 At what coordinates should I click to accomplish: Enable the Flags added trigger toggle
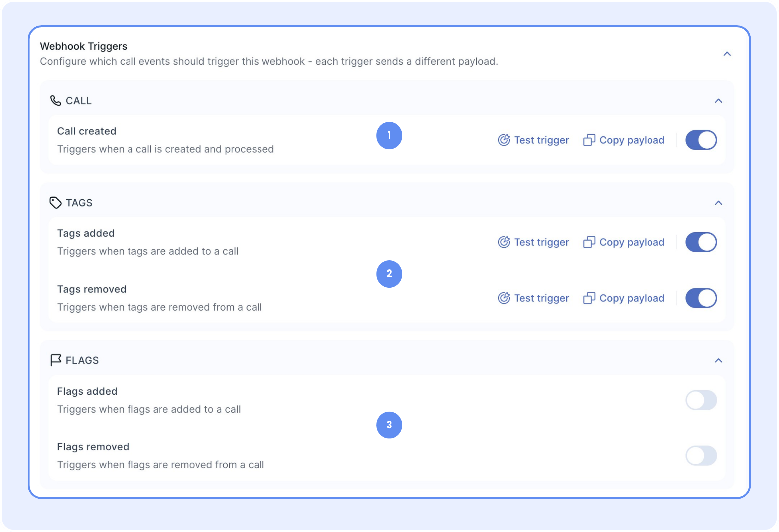point(701,400)
